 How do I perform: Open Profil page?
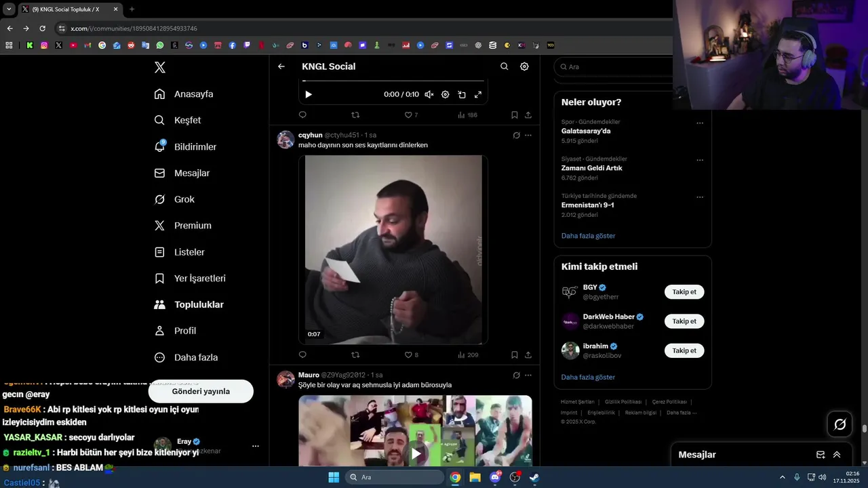175,331
